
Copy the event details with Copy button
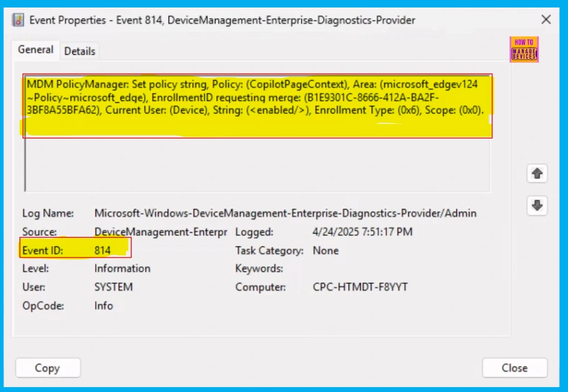coord(48,368)
